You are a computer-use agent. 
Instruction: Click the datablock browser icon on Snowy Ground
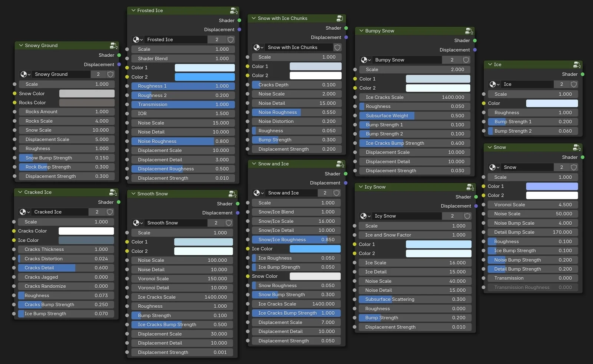pyautogui.click(x=25, y=74)
